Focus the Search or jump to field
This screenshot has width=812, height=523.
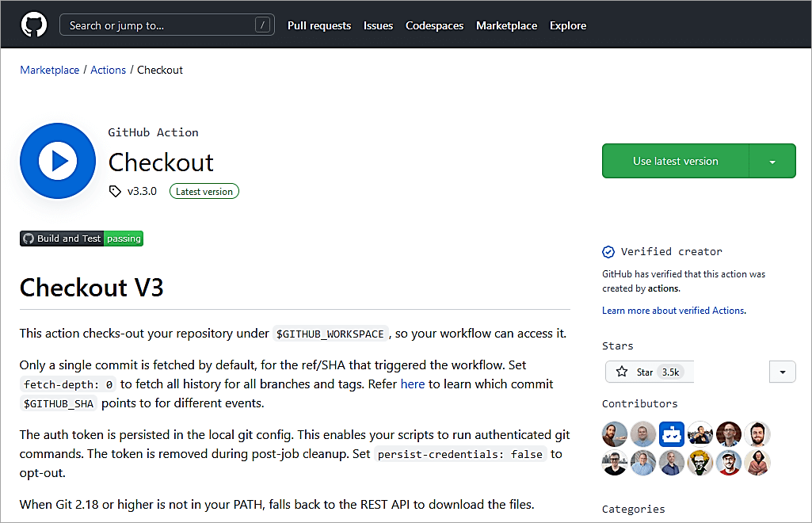(x=158, y=25)
